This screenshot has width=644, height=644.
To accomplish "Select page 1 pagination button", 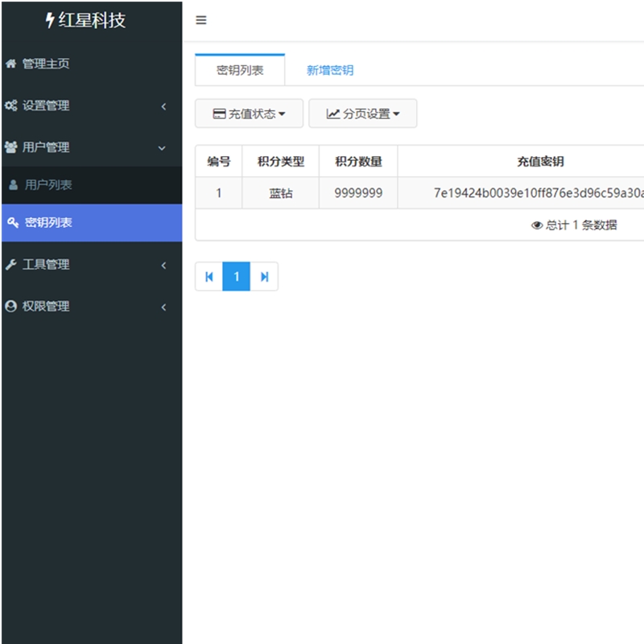I will (x=237, y=277).
